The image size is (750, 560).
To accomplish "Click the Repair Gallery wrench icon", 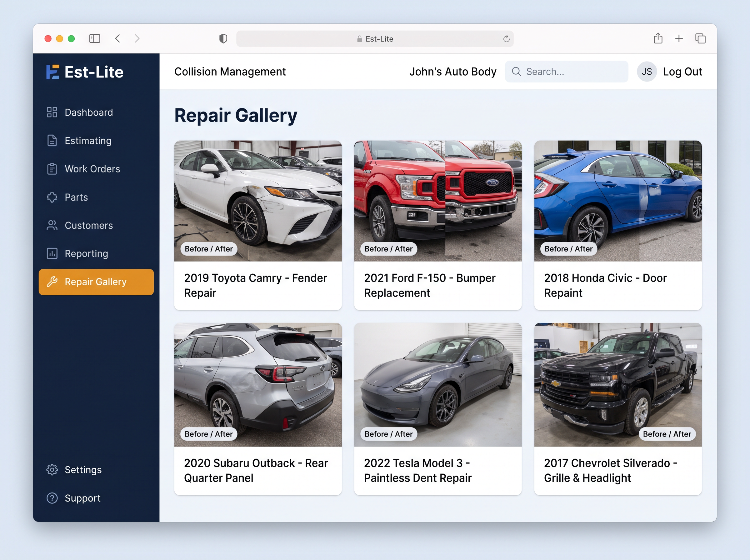I will coord(52,282).
